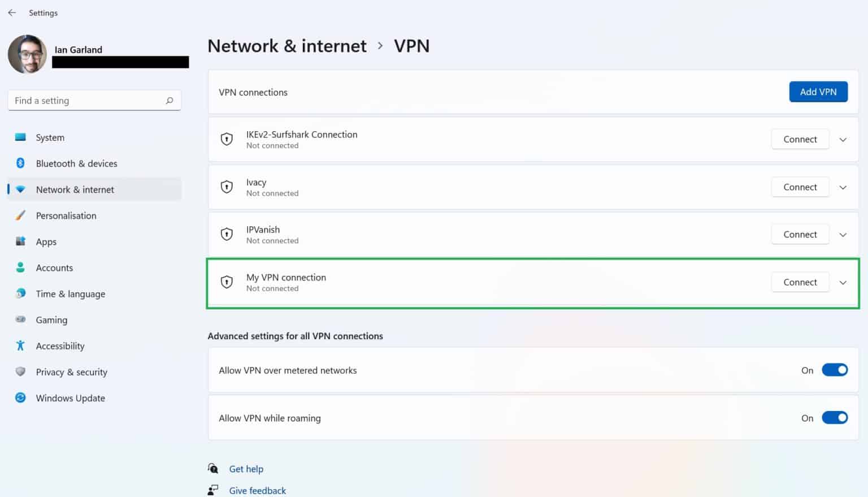Expand the IKEv2-Surfshark Connection entry
Viewport: 868px width, 497px height.
(x=843, y=139)
